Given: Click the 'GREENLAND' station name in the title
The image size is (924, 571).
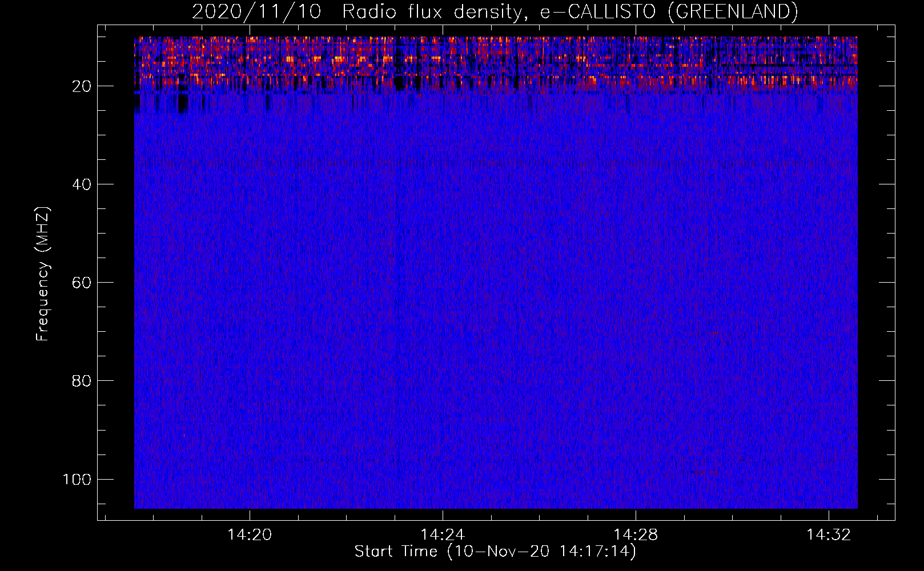Looking at the screenshot, I should point(732,11).
